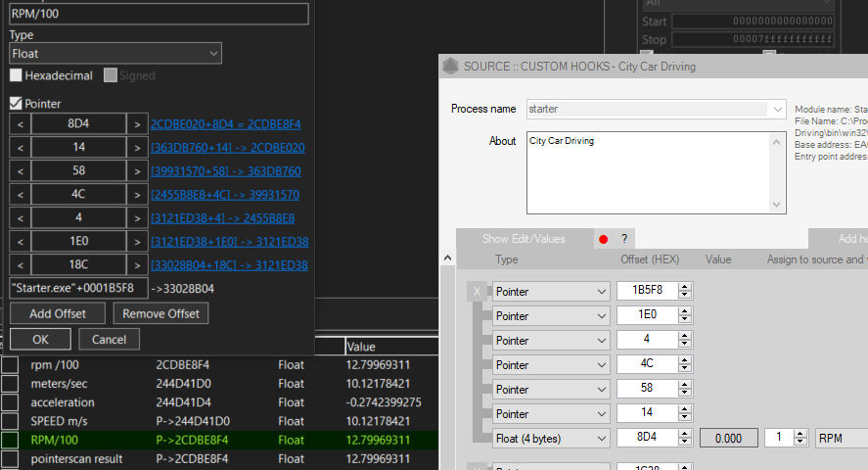This screenshot has height=470, width=868.
Task: Remove first pointer hook with X icon
Action: (477, 291)
